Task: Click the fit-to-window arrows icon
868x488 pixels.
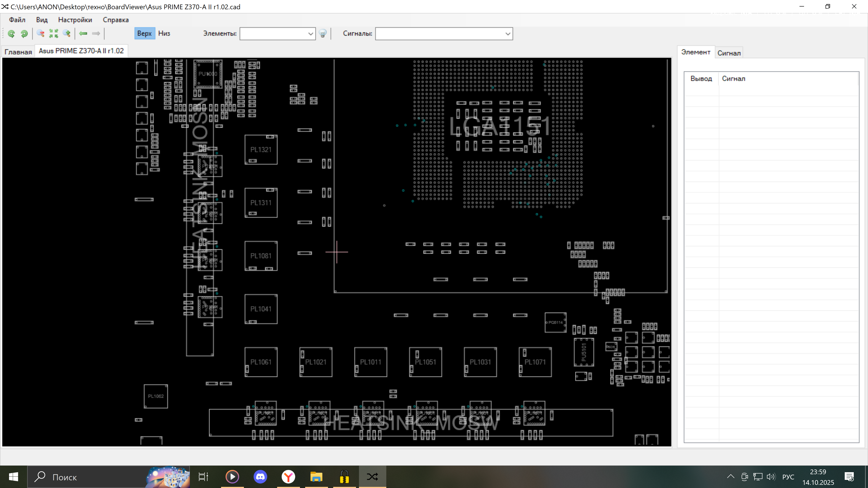Action: (x=54, y=33)
